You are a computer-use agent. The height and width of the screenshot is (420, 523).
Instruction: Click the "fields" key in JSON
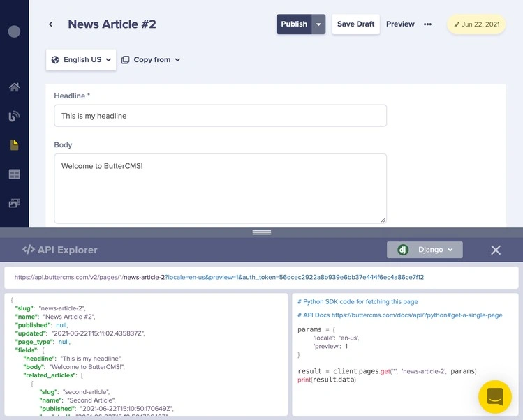(x=27, y=350)
